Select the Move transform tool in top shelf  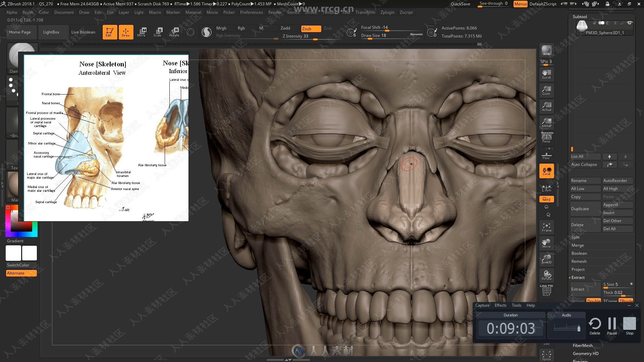[142, 32]
